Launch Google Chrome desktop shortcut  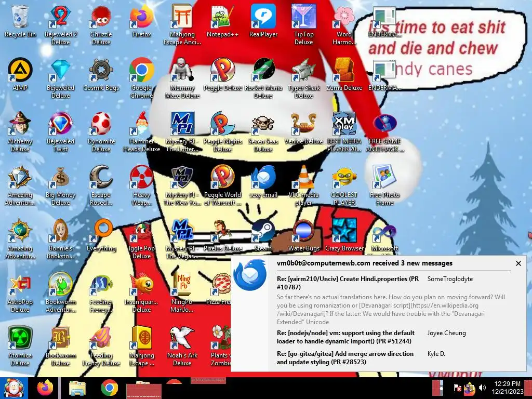[141, 78]
